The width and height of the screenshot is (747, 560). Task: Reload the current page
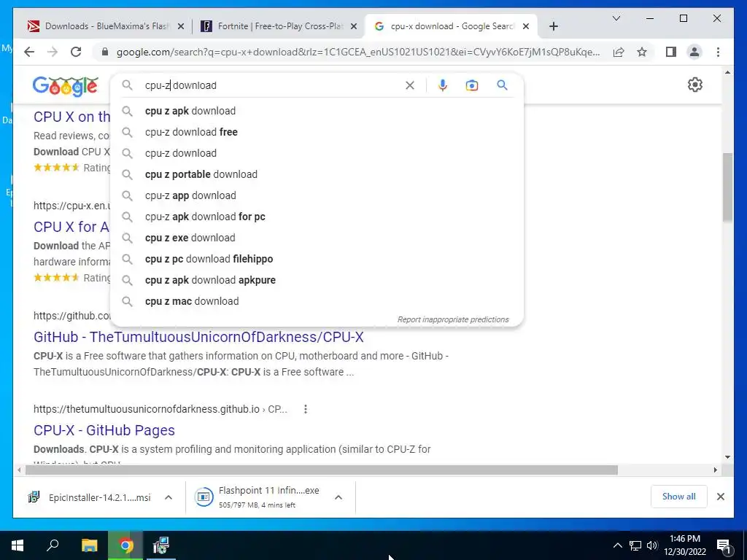76,52
